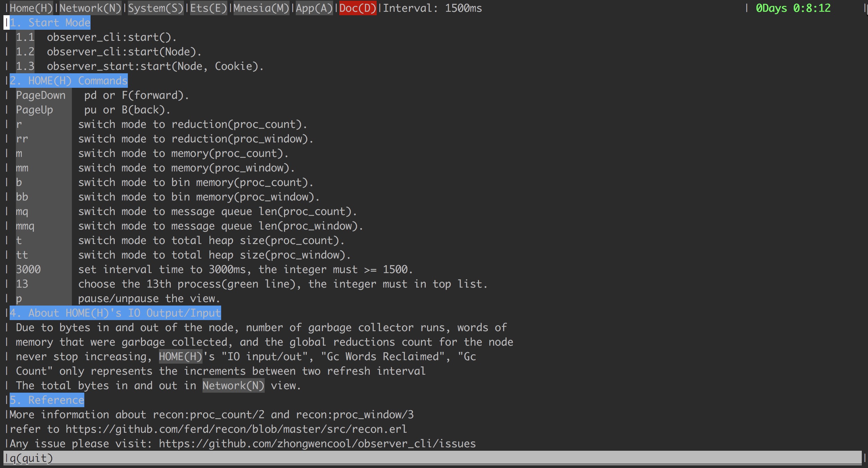Select the '1. Start Mode' heading

click(50, 22)
